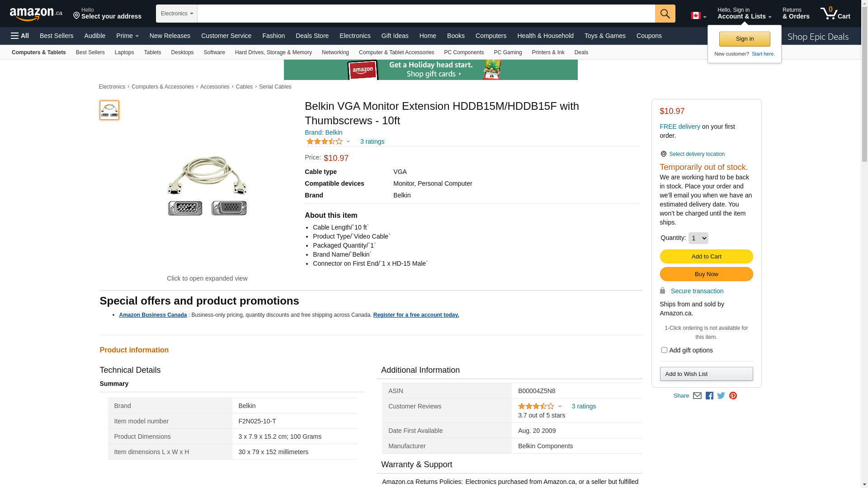Expand the Canada flag language dropdown
Screen dimensions: 868x488
[x=698, y=16]
